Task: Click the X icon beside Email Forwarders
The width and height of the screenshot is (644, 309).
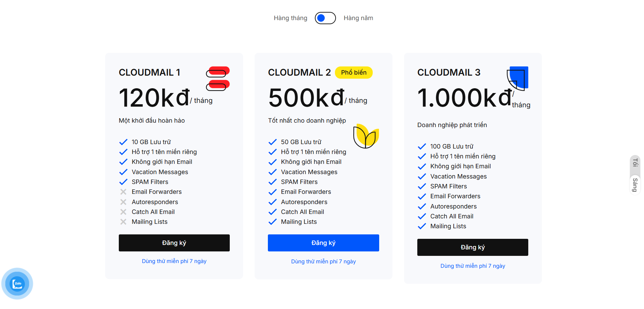Action: pos(123,192)
